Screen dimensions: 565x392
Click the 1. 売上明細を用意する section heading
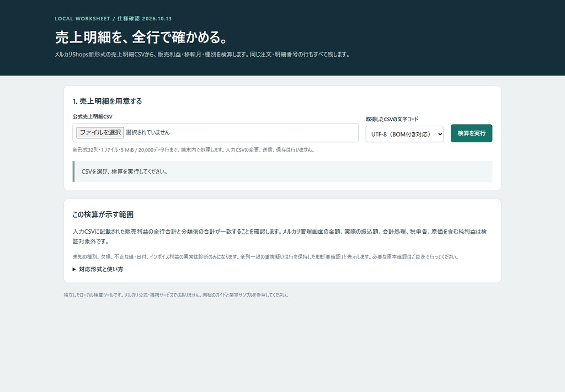(107, 101)
